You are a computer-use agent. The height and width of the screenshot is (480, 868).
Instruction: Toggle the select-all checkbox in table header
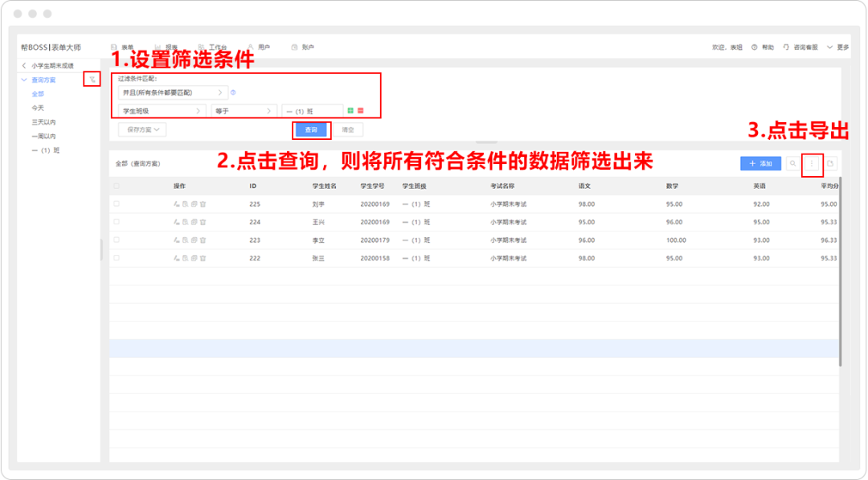tap(117, 186)
